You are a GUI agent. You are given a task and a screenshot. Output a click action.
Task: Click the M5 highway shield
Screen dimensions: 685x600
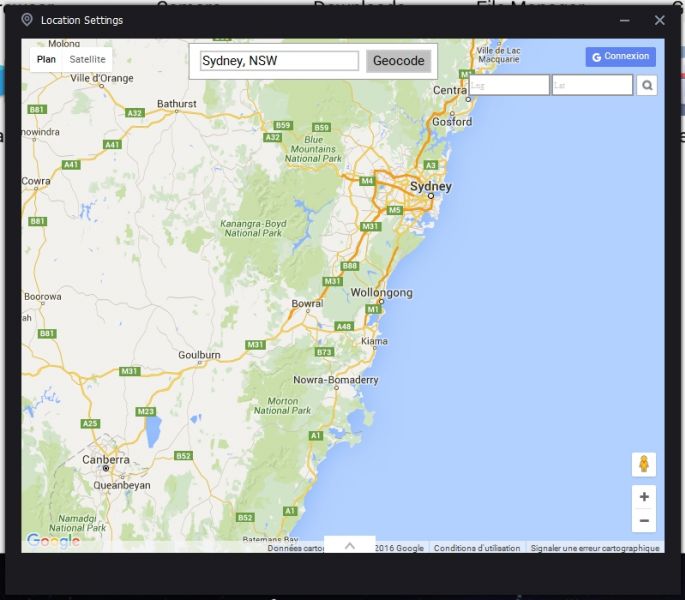[394, 210]
